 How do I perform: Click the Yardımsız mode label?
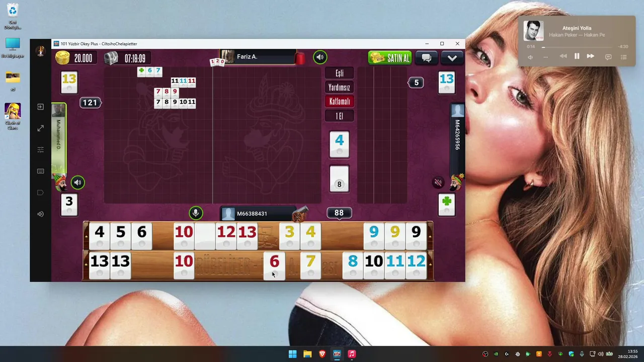pos(340,87)
